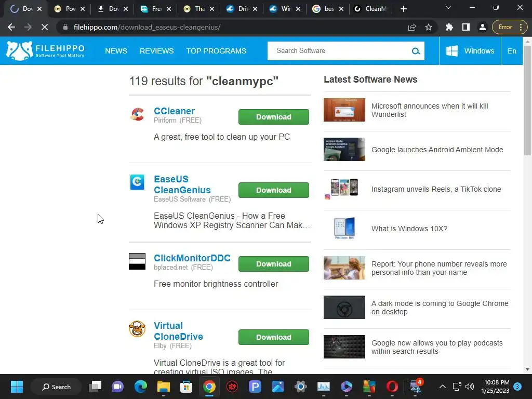532x399 pixels.
Task: Open the ClickMonitorDDC title link
Action: click(192, 258)
